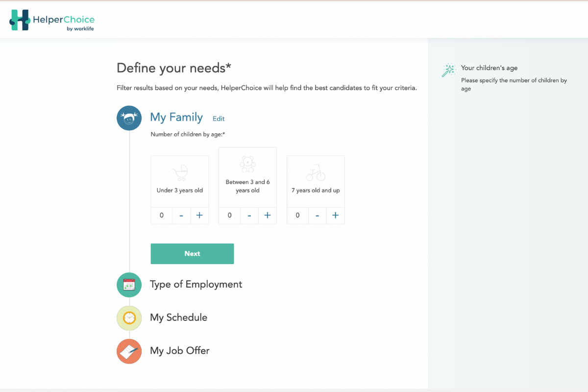Increase under 3 years old count with plus
Image resolution: width=588 pixels, height=392 pixels.
point(199,215)
